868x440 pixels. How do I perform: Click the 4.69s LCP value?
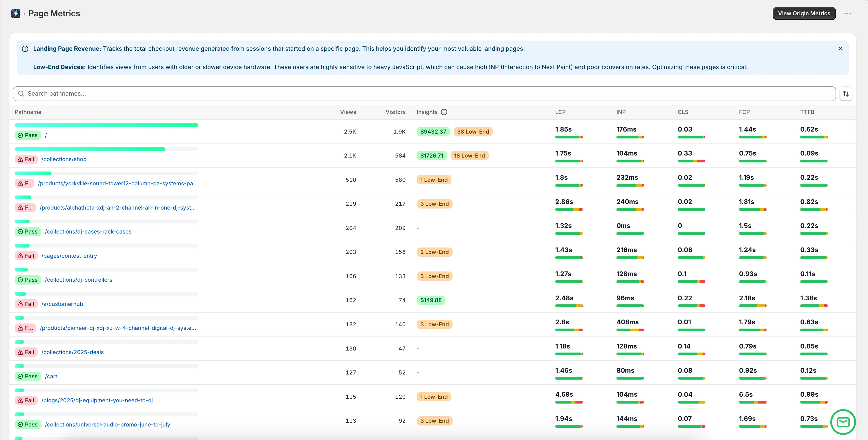[x=564, y=394]
